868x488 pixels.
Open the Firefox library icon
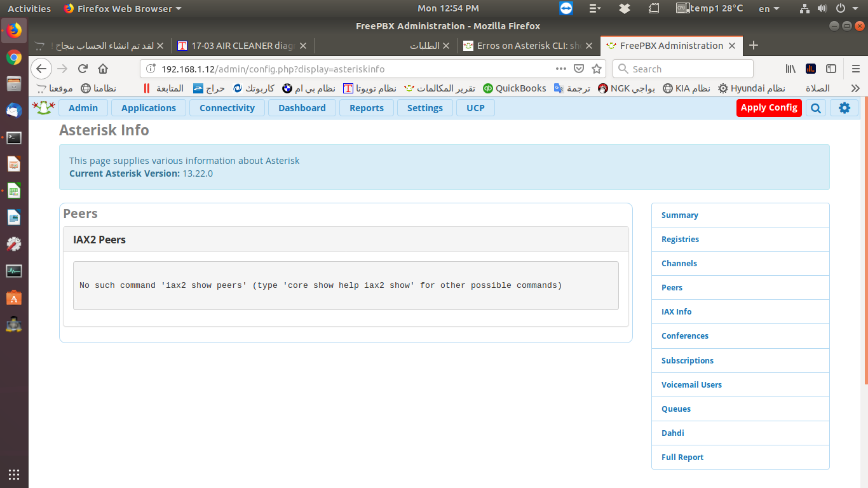coord(790,69)
